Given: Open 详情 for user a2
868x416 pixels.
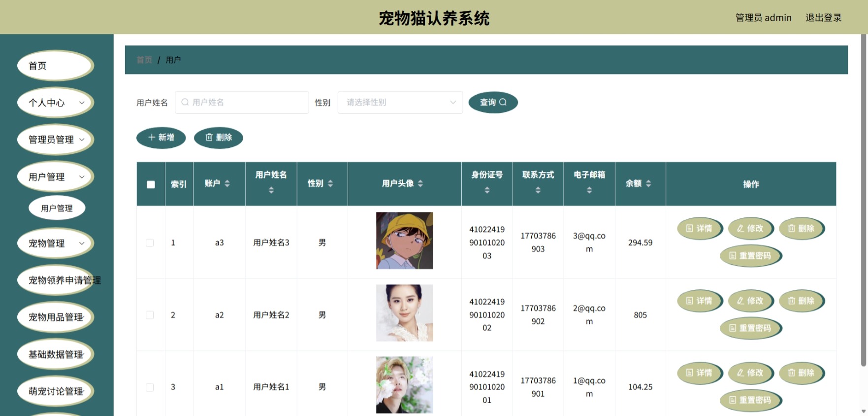Looking at the screenshot, I should pyautogui.click(x=700, y=301).
